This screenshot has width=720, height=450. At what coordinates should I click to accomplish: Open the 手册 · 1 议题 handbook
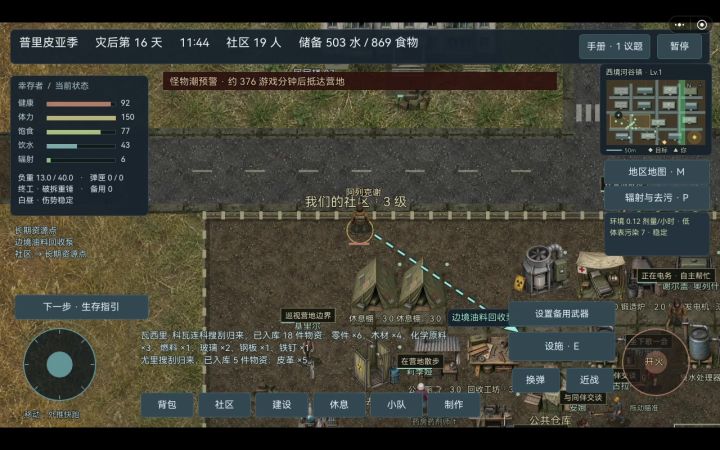[614, 46]
